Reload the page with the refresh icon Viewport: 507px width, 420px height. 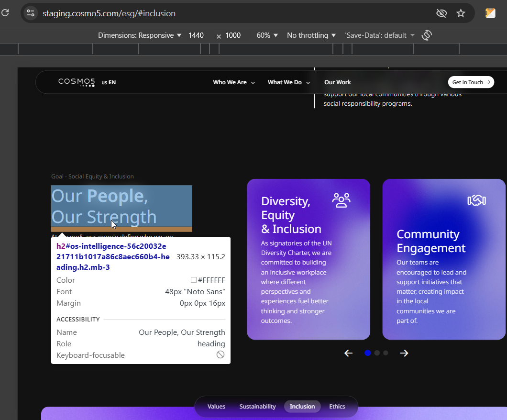pos(5,13)
